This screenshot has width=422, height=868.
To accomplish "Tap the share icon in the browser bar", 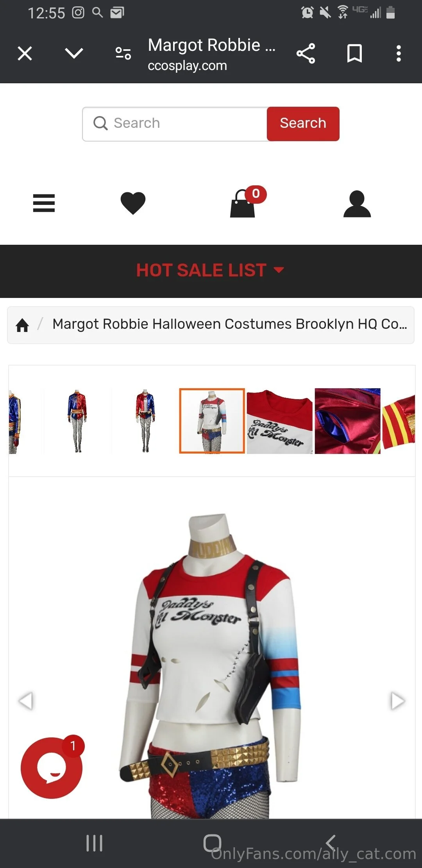I will [x=306, y=54].
